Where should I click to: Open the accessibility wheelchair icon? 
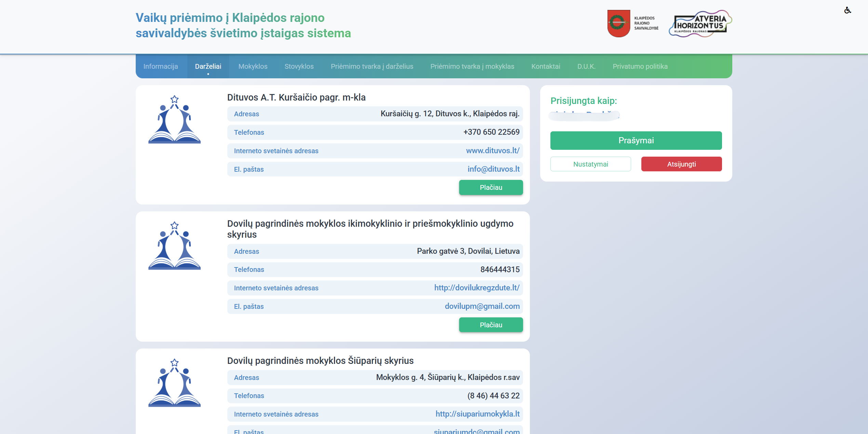pyautogui.click(x=847, y=10)
